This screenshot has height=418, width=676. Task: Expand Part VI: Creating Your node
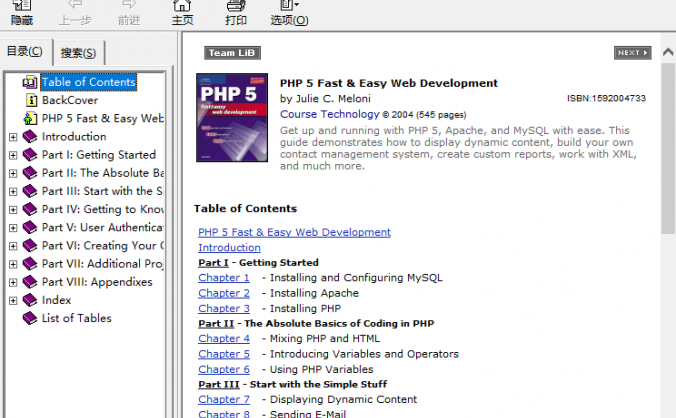tap(13, 246)
